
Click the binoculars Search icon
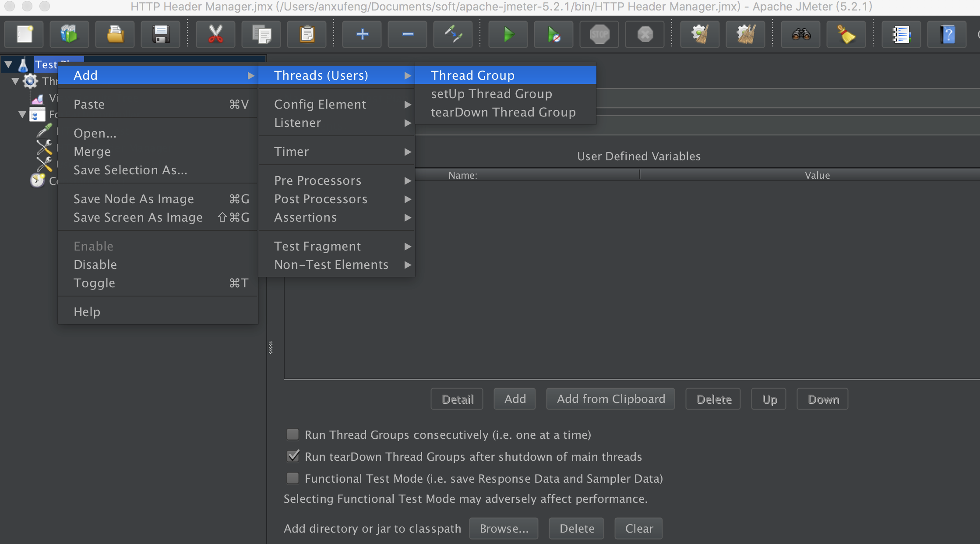pyautogui.click(x=801, y=34)
